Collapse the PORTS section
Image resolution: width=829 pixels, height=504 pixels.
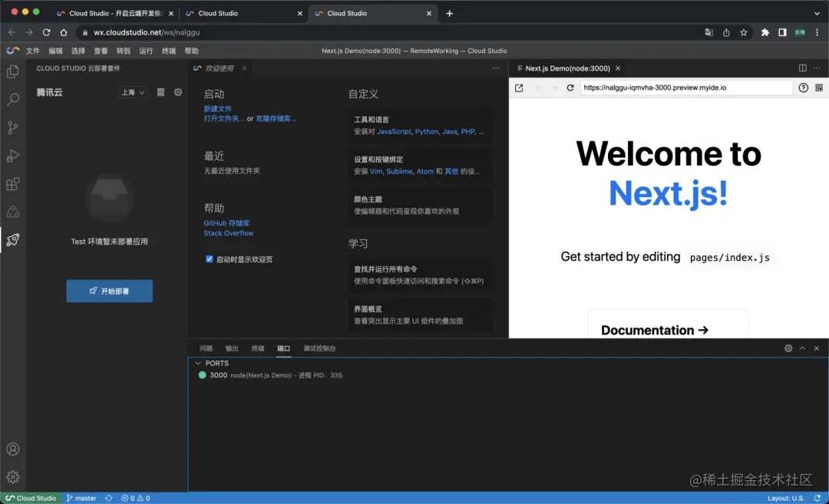click(198, 364)
